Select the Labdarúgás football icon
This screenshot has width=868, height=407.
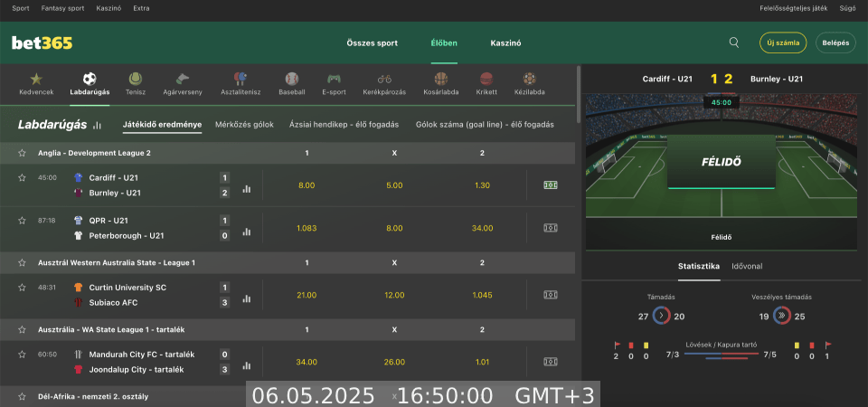point(90,79)
